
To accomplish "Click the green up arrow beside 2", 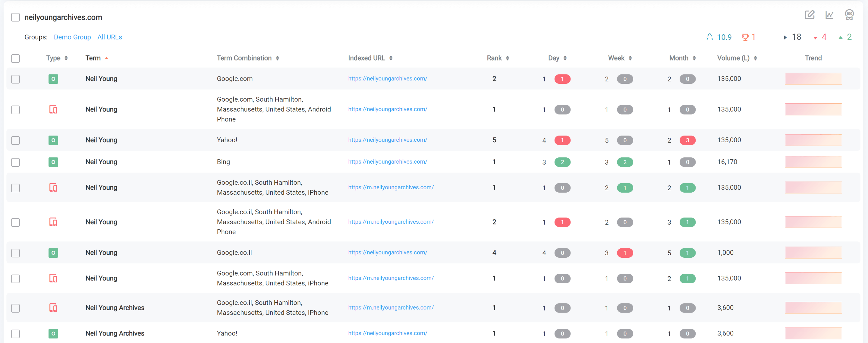I will [840, 37].
